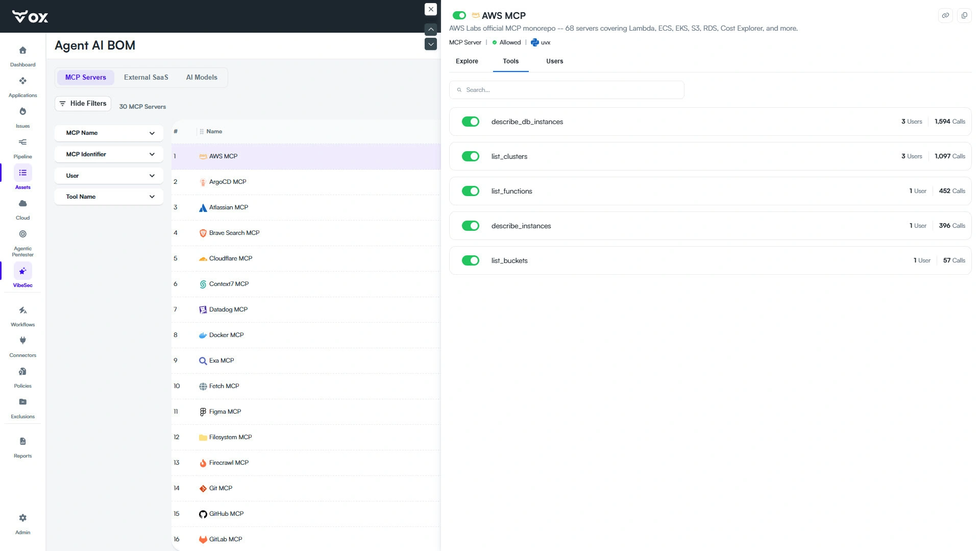980x551 pixels.
Task: Toggle the list_functions tool switch
Action: 471,191
